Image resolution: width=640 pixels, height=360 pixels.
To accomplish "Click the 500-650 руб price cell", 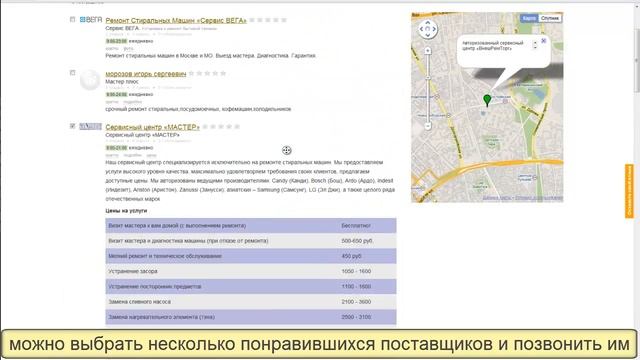I will 357,241.
